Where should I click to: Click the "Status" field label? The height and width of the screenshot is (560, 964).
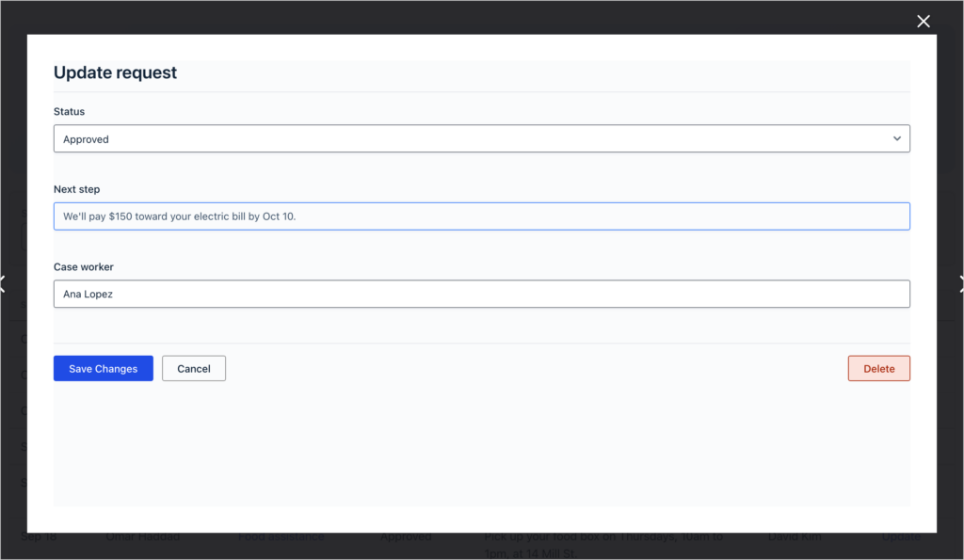click(x=69, y=111)
